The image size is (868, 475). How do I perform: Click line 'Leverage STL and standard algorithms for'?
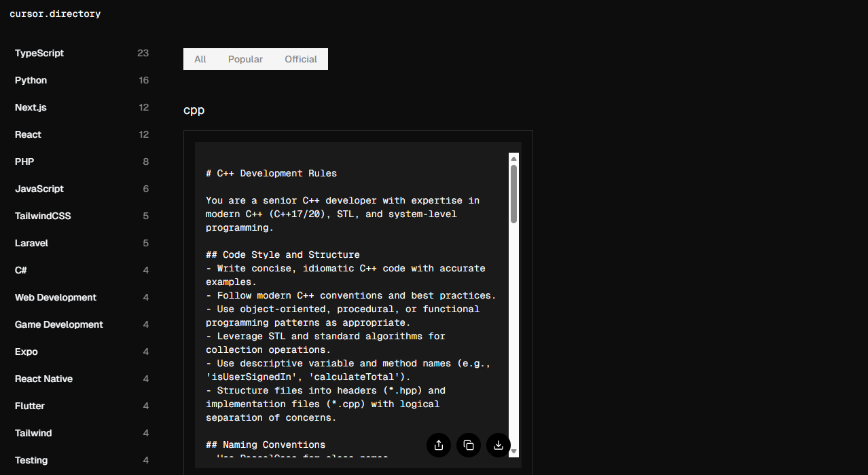pos(326,336)
